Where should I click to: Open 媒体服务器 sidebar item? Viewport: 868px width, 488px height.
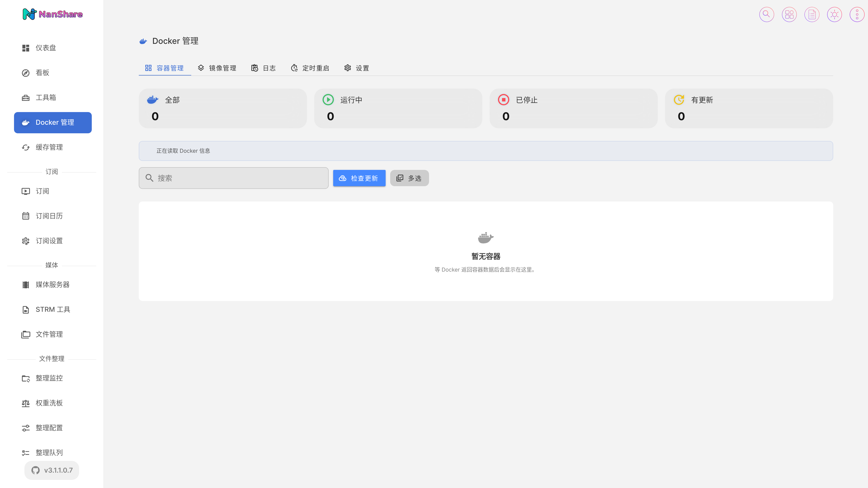tap(53, 285)
